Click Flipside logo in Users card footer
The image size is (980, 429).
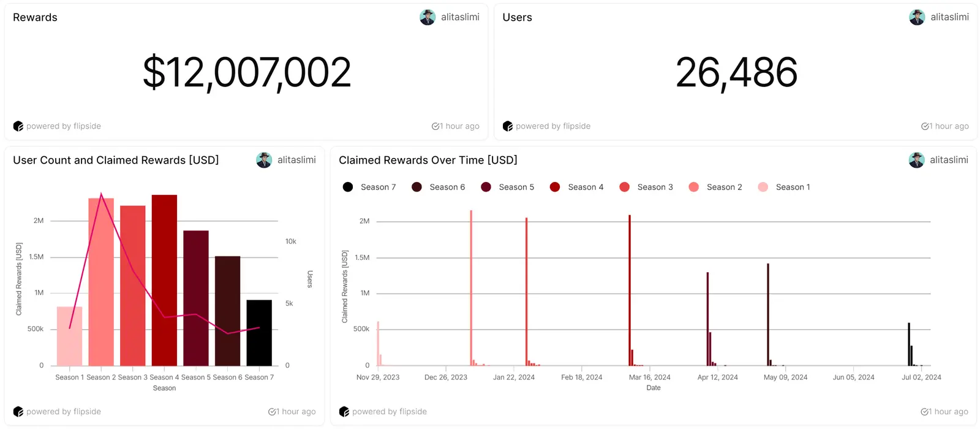coord(508,126)
